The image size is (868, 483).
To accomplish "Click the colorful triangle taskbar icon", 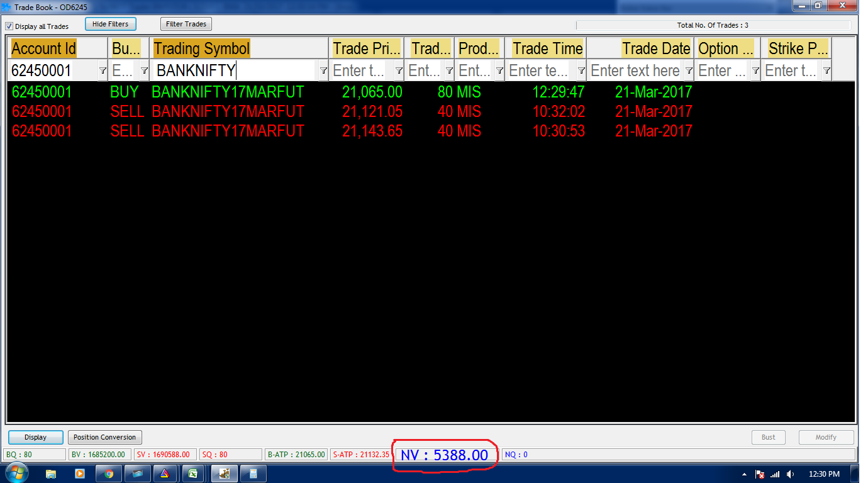I will tap(164, 474).
